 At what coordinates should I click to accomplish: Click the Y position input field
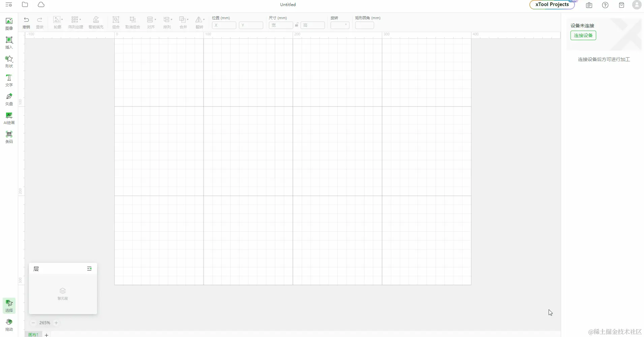pos(251,25)
